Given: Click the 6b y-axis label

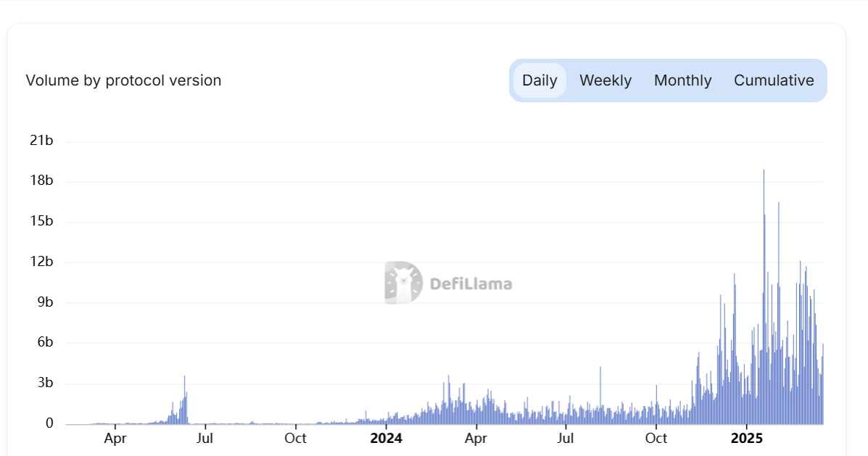Looking at the screenshot, I should coord(44,343).
